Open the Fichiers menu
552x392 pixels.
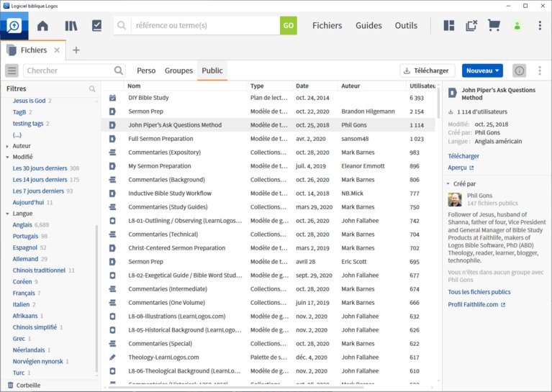(327, 25)
